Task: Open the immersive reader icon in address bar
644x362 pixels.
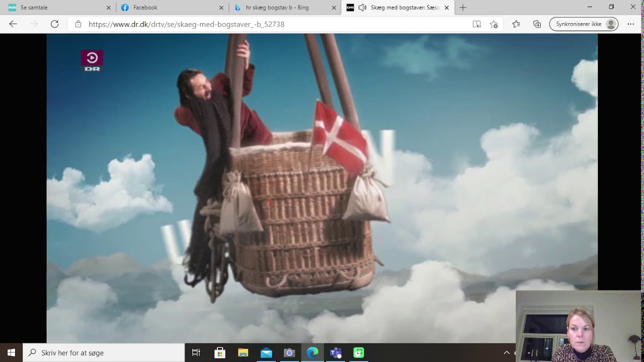Action: (x=476, y=24)
